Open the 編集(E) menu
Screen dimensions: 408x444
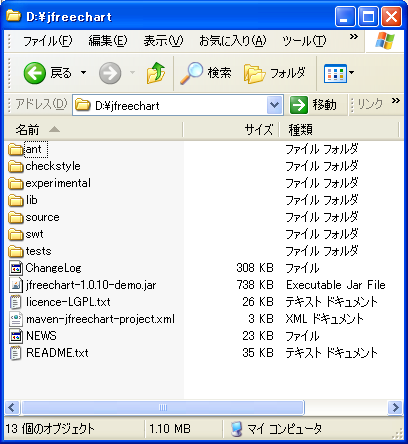pos(108,41)
